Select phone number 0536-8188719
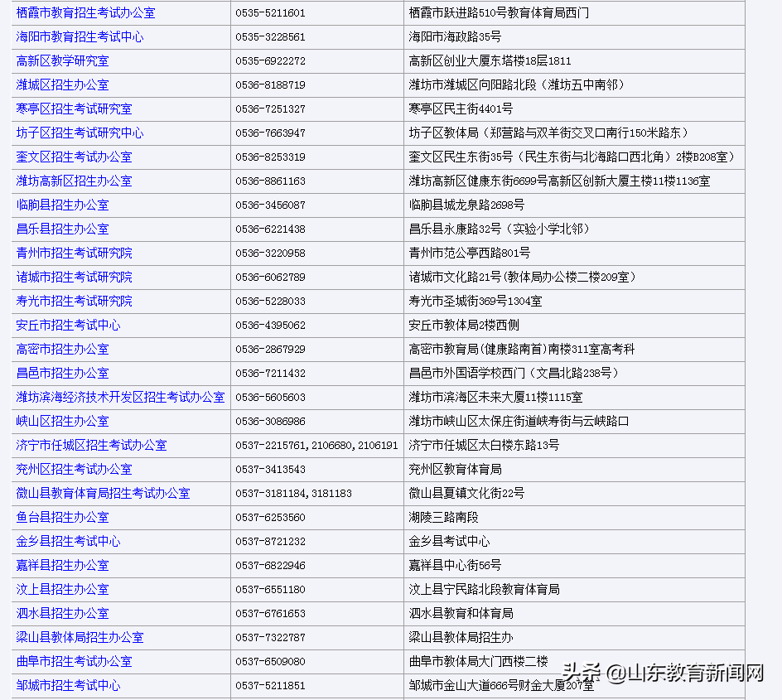 270,84
